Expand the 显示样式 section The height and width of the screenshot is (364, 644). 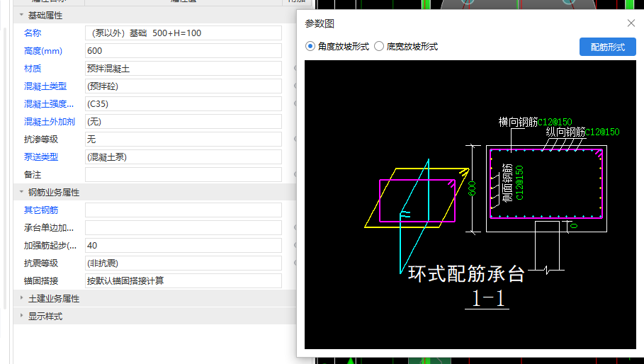pyautogui.click(x=21, y=316)
